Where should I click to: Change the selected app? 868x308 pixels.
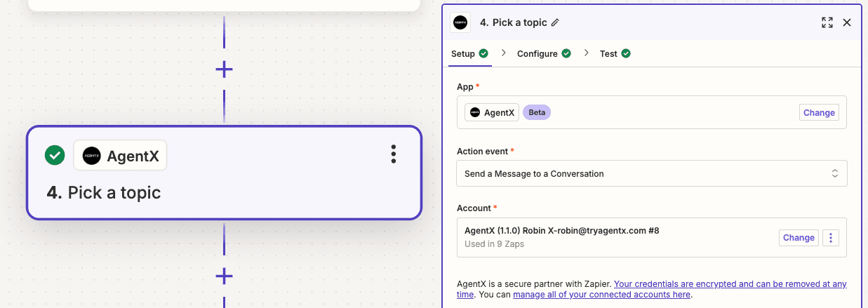(819, 112)
